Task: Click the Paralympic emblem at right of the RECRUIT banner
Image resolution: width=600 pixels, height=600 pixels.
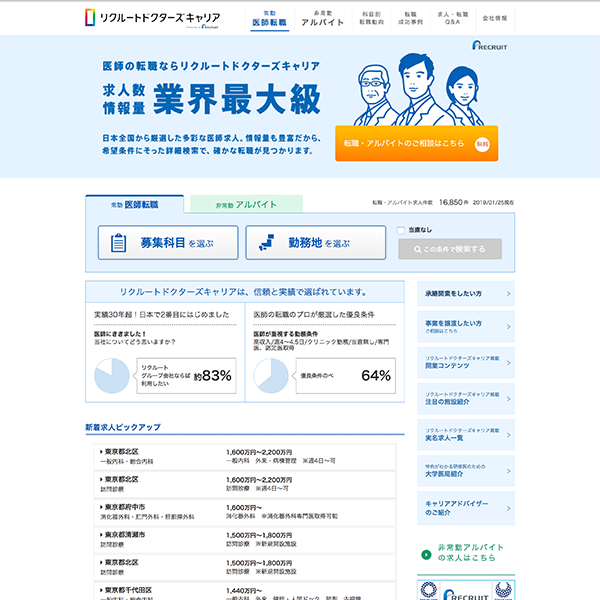Action: [x=503, y=590]
